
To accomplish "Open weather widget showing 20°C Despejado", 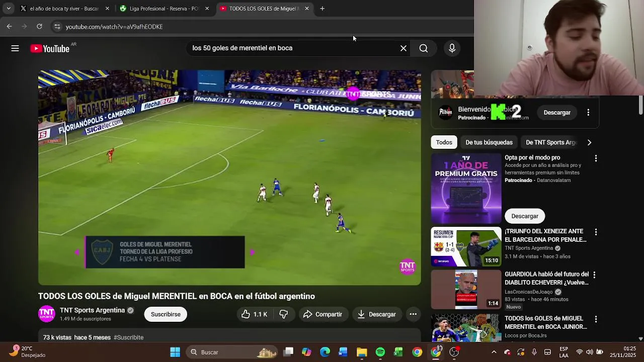I will pyautogui.click(x=28, y=352).
